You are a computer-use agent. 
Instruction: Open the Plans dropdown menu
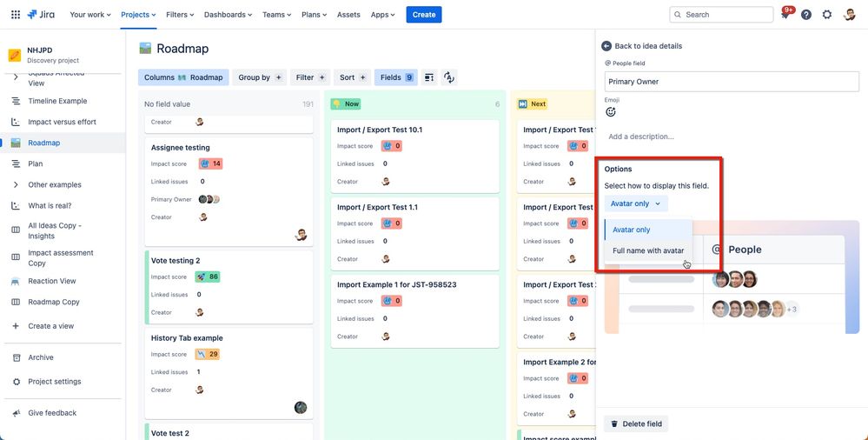click(x=315, y=15)
